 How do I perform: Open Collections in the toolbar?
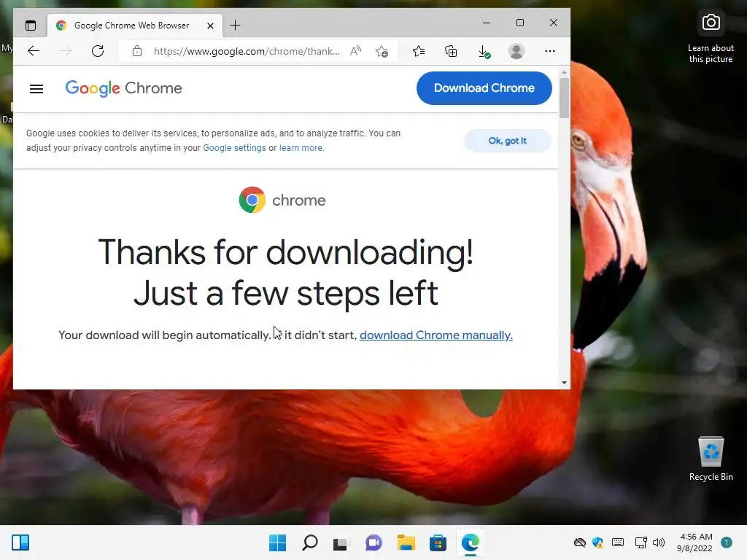click(451, 51)
